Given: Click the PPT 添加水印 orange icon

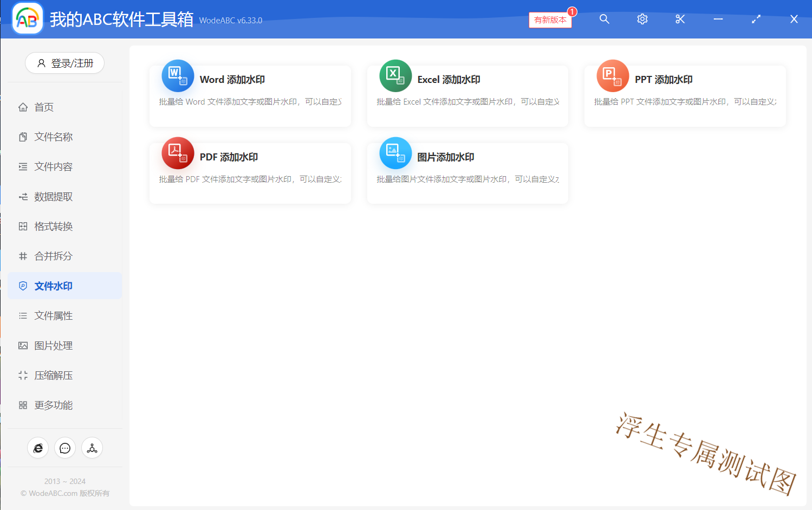Looking at the screenshot, I should tap(613, 76).
